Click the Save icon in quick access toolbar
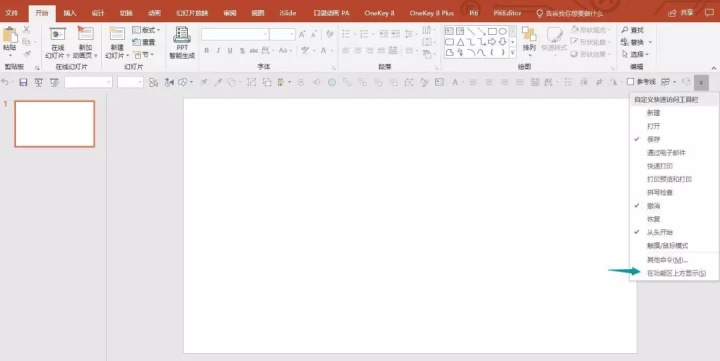720x361 pixels. (23, 82)
